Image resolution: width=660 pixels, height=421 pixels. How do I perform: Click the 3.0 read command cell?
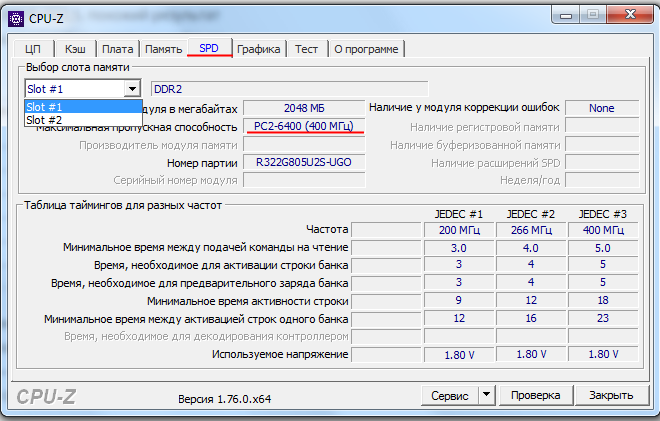pos(459,248)
